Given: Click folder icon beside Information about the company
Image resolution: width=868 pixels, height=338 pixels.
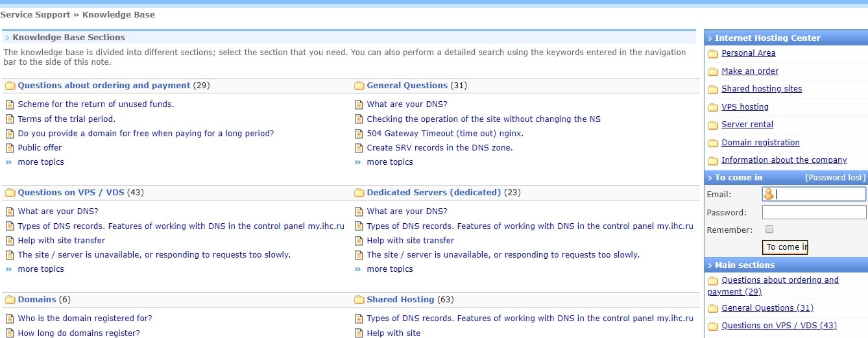Looking at the screenshot, I should point(713,161).
